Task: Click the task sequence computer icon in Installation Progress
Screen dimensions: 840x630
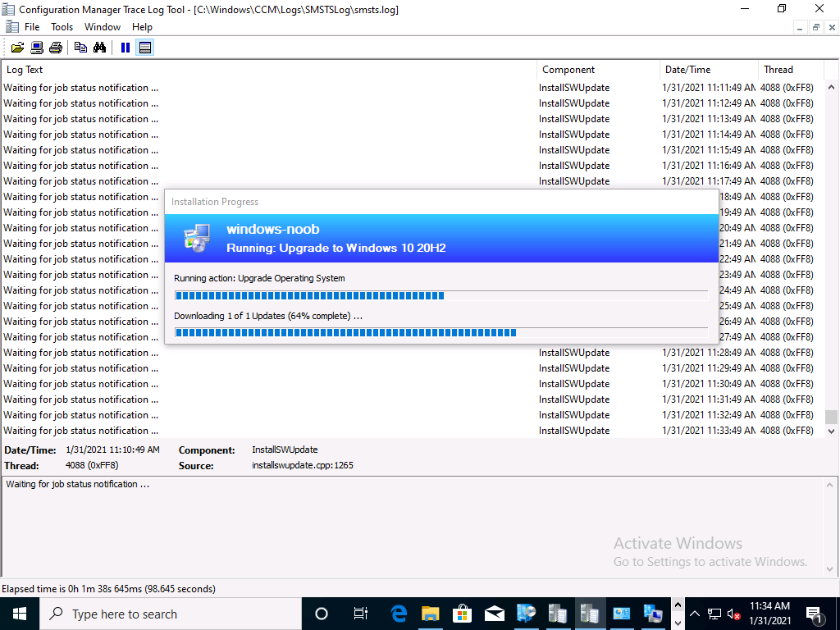Action: coord(197,239)
